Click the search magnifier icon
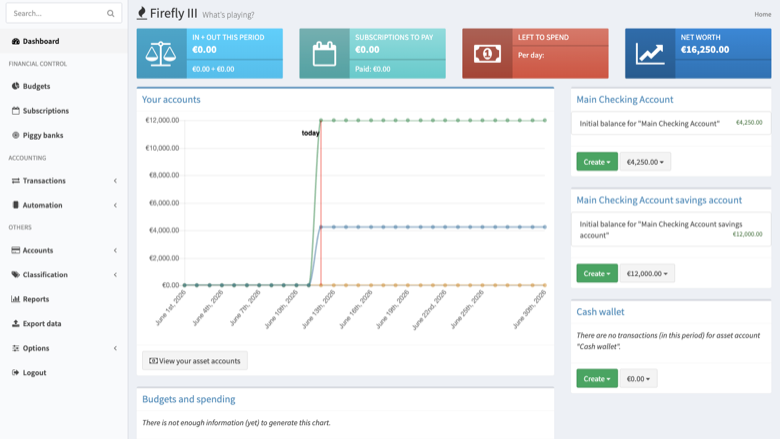Screen dimensions: 780x439 pos(110,13)
